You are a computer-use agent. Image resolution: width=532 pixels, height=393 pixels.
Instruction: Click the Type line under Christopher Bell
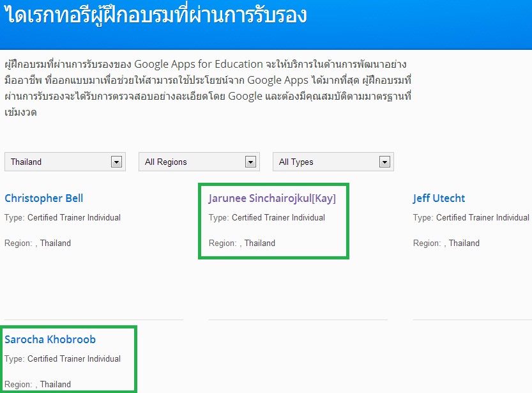(x=63, y=218)
